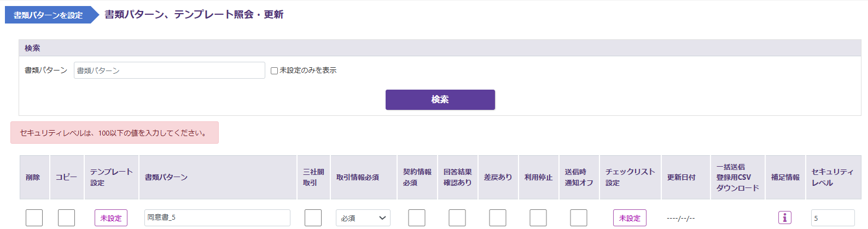
Task: Check the 差戻あり checkbox
Action: click(x=497, y=218)
